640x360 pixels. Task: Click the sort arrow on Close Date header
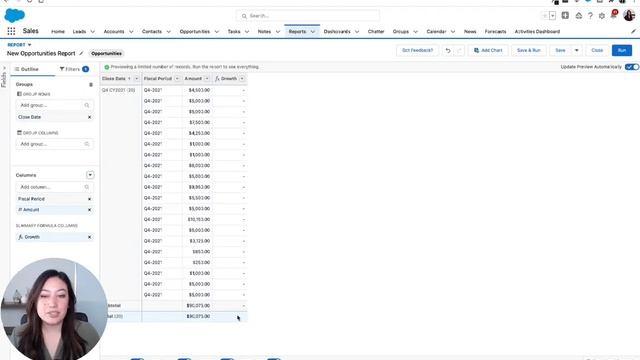point(129,78)
